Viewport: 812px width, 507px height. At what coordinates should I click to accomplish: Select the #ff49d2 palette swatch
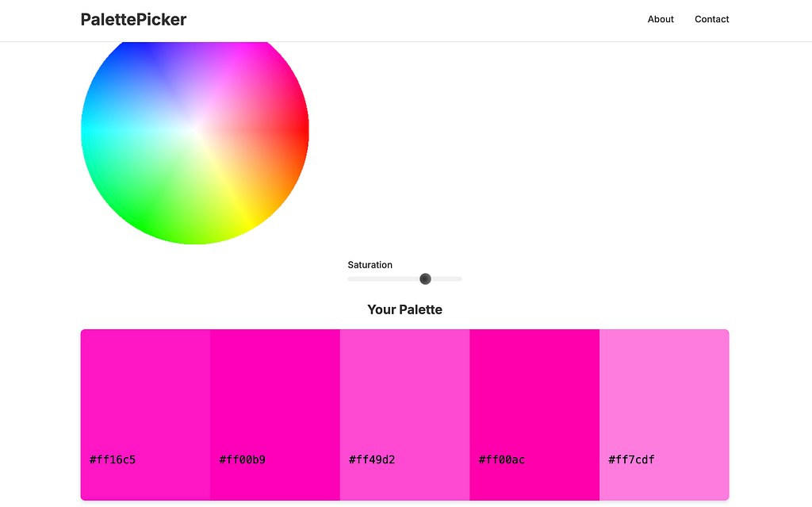tap(405, 415)
